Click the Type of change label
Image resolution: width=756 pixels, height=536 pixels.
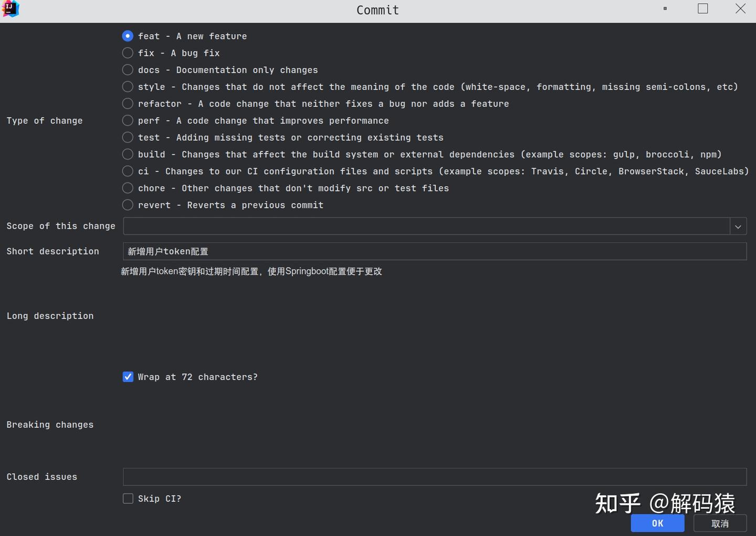[45, 121]
